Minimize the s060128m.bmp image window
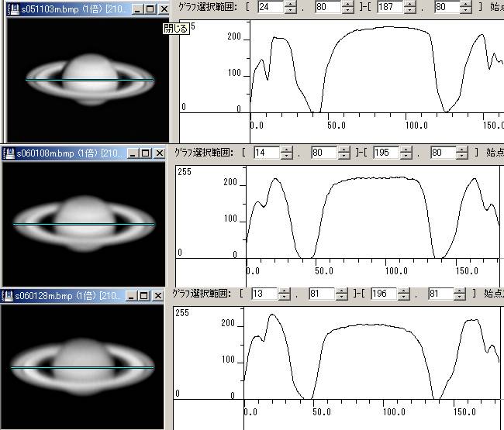Image resolution: width=504 pixels, height=430 pixels. tap(131, 296)
